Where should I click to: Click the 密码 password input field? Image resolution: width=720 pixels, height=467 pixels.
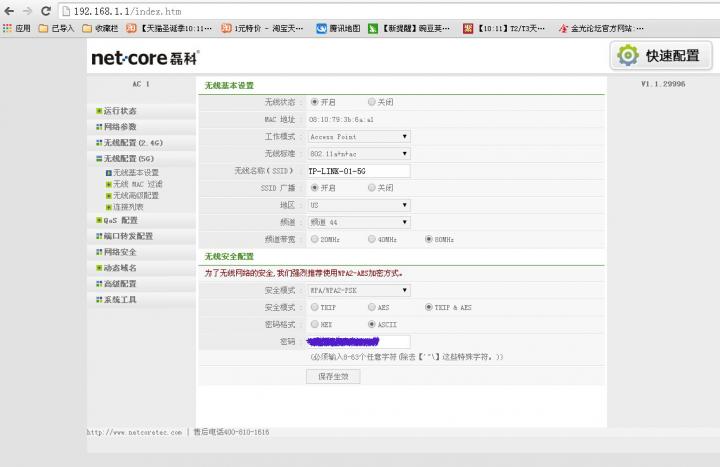(x=359, y=342)
